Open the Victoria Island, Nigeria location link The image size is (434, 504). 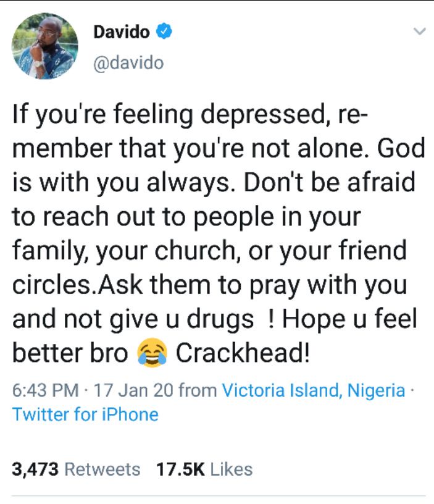point(313,390)
